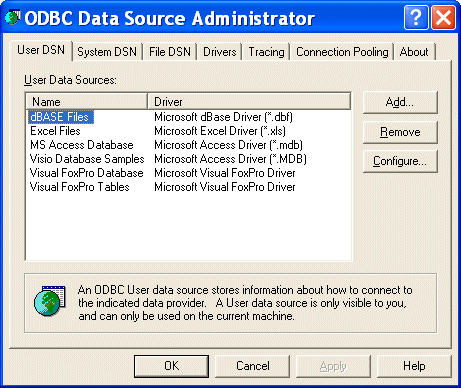Click the Add... button
This screenshot has width=461, height=388.
point(400,102)
